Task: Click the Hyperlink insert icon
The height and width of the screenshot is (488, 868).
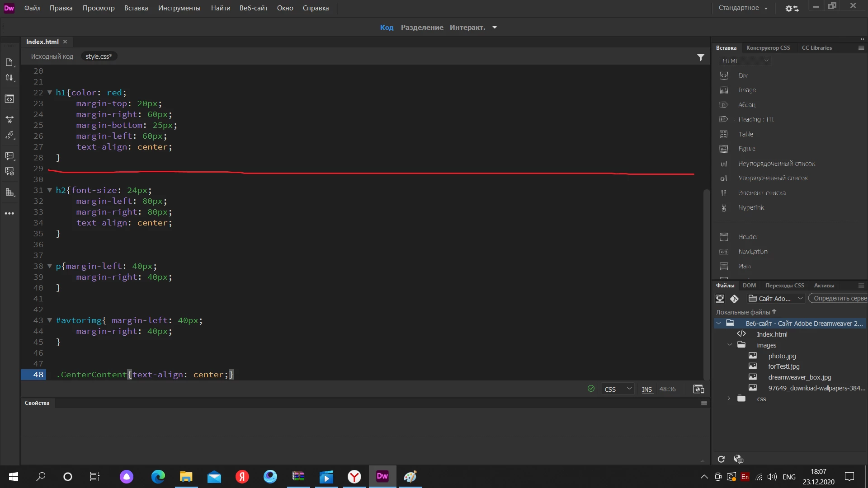Action: tap(724, 207)
